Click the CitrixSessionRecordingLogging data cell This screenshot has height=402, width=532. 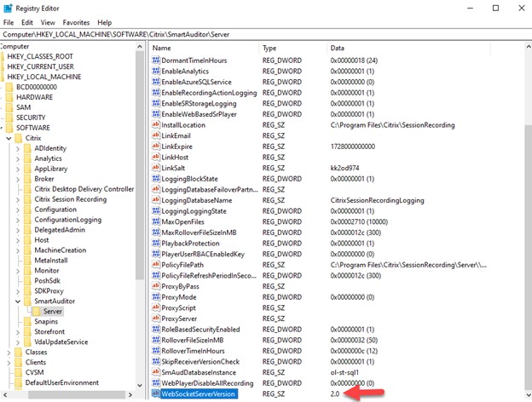[x=378, y=200]
